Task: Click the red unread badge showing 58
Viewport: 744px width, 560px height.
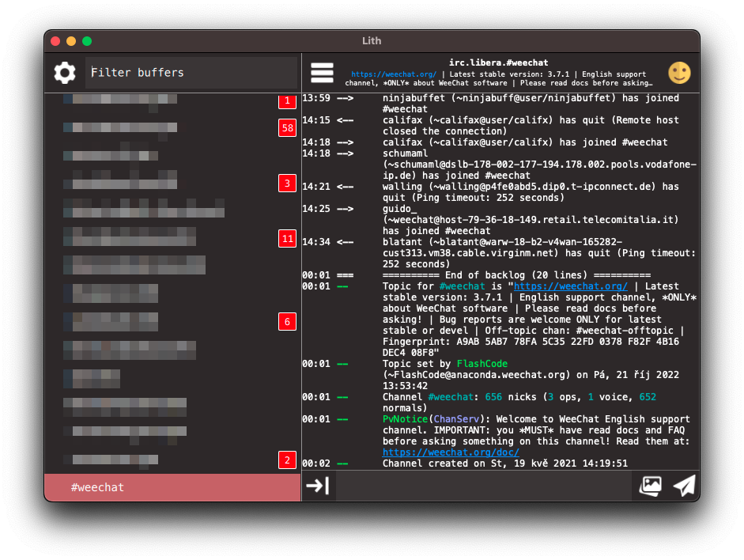Action: tap(286, 127)
